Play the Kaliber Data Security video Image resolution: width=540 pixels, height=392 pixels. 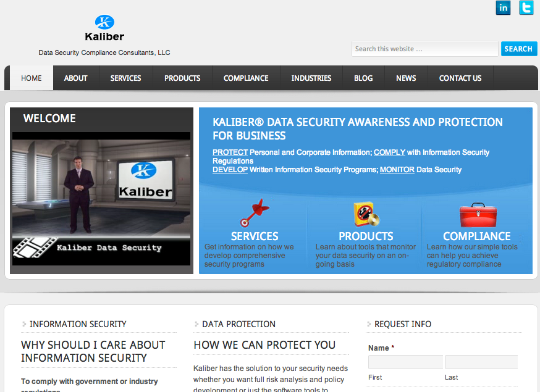[101, 199]
